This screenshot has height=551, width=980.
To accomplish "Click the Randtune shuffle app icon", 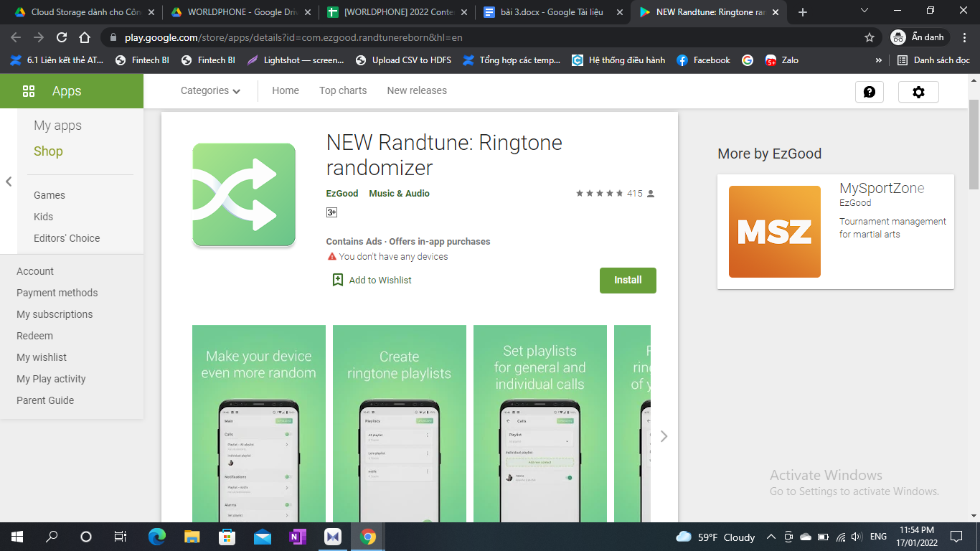I will pyautogui.click(x=244, y=194).
